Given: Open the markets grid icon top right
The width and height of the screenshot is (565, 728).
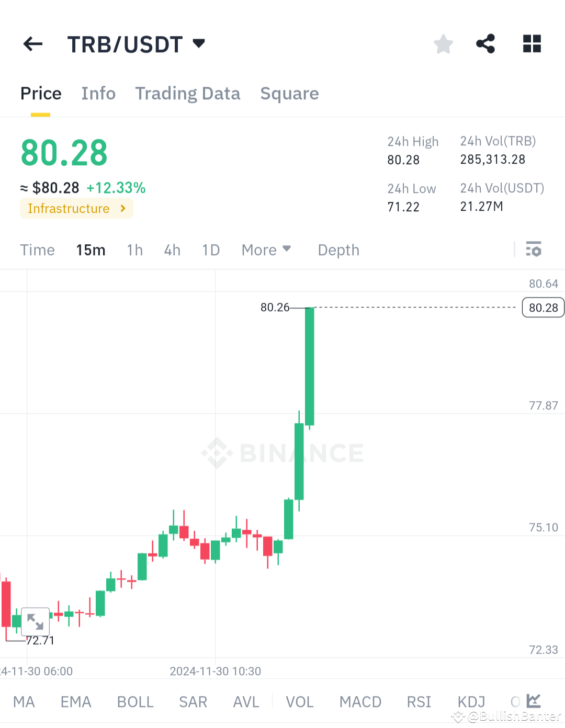Looking at the screenshot, I should point(532,44).
